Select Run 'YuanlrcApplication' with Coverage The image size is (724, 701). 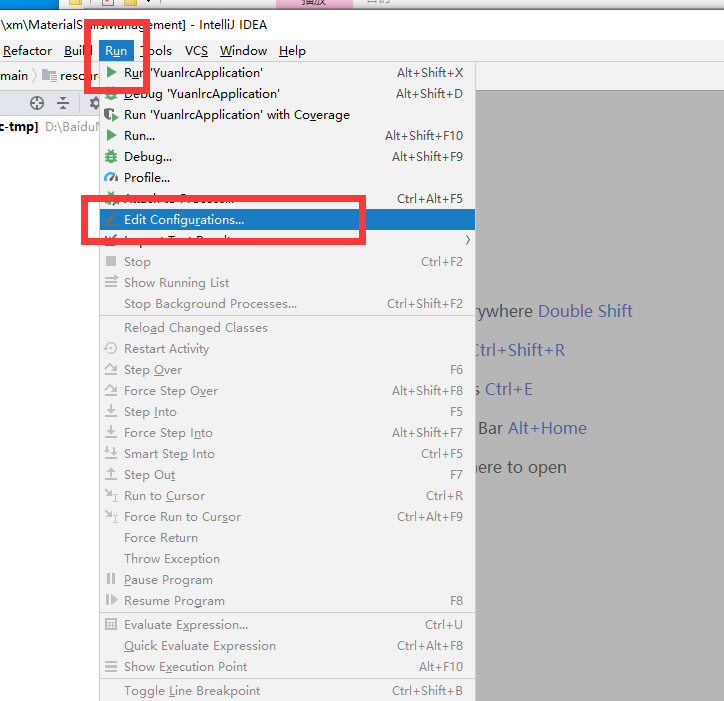pos(287,115)
